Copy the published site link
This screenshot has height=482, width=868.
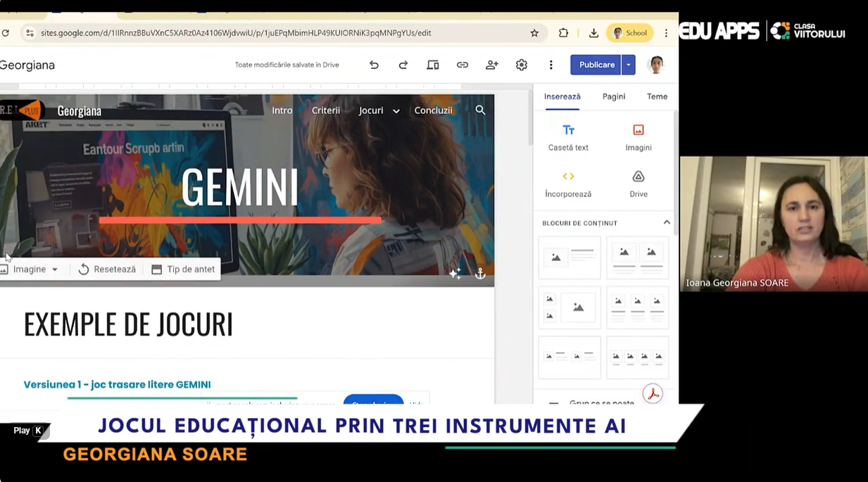463,65
